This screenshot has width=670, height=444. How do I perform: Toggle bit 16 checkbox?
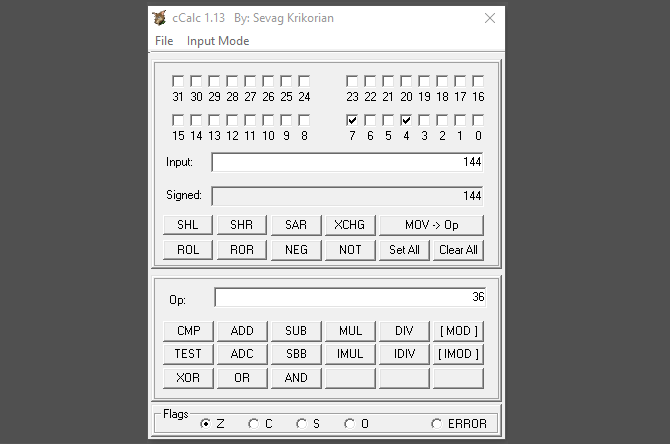(x=478, y=81)
